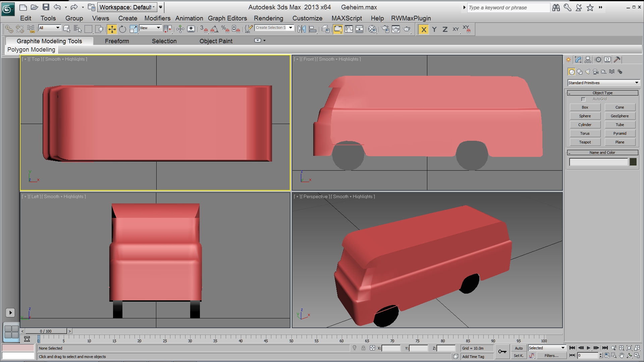
Task: Open the Modifiers menu
Action: 157,18
